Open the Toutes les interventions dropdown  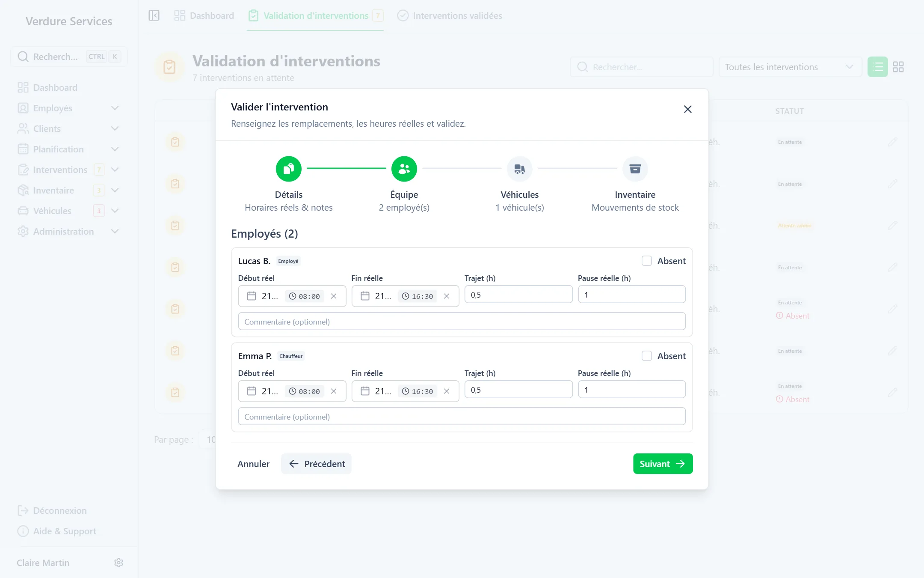790,67
